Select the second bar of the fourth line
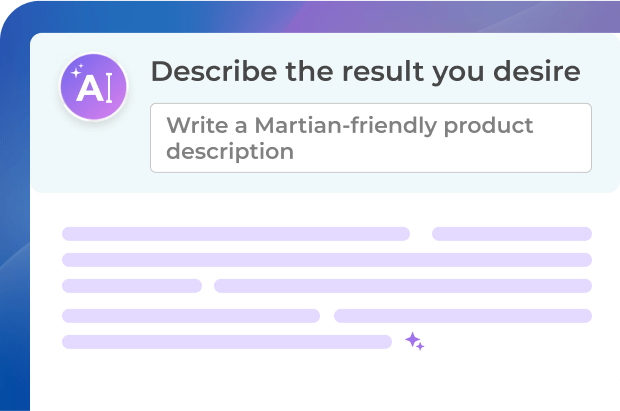This screenshot has height=411, width=620. click(x=462, y=316)
